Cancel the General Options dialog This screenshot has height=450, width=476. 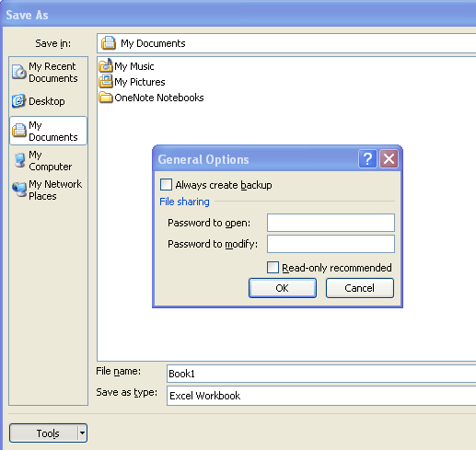[360, 288]
